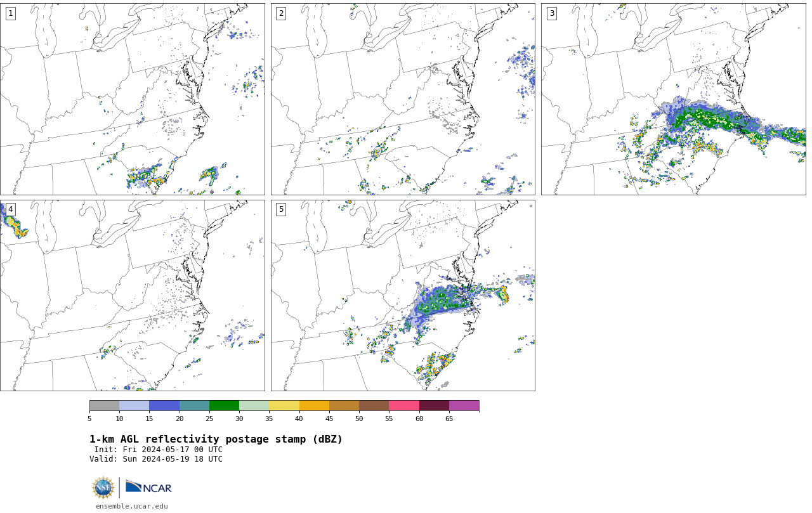812x513 pixels.
Task: Click the pale green 30-35 dBZ swatch
Action: pos(254,406)
